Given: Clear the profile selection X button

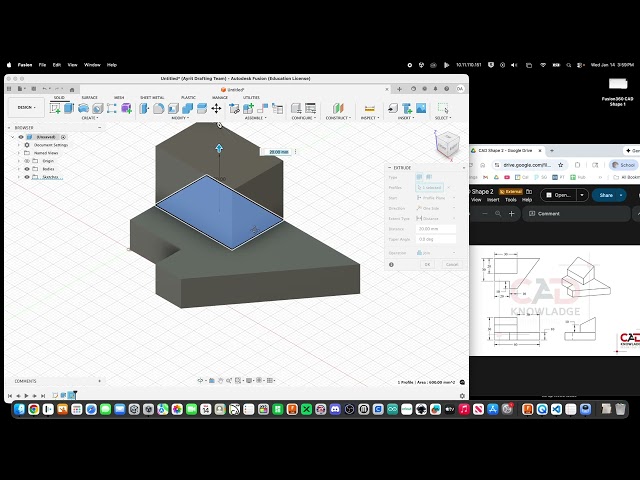Looking at the screenshot, I should point(449,187).
